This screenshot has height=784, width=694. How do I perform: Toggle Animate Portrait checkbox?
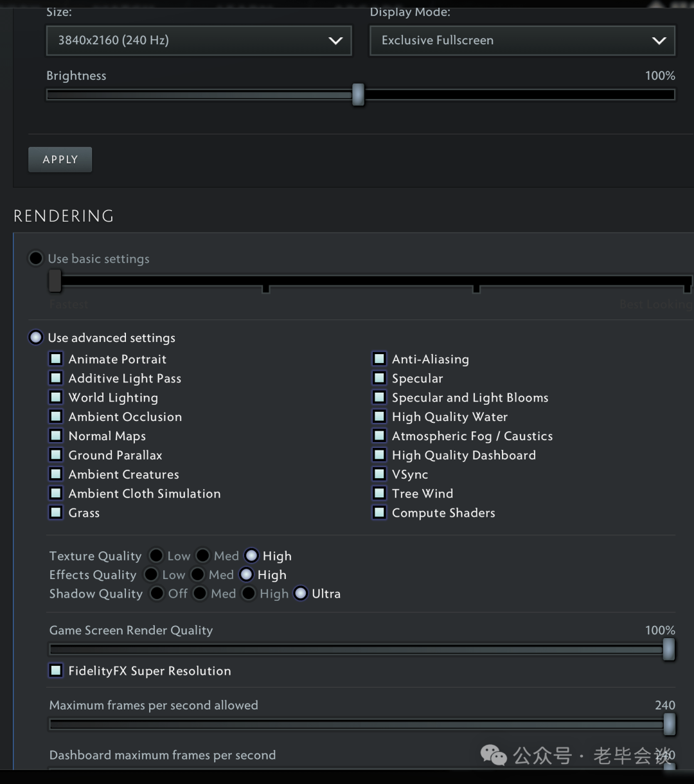(57, 359)
